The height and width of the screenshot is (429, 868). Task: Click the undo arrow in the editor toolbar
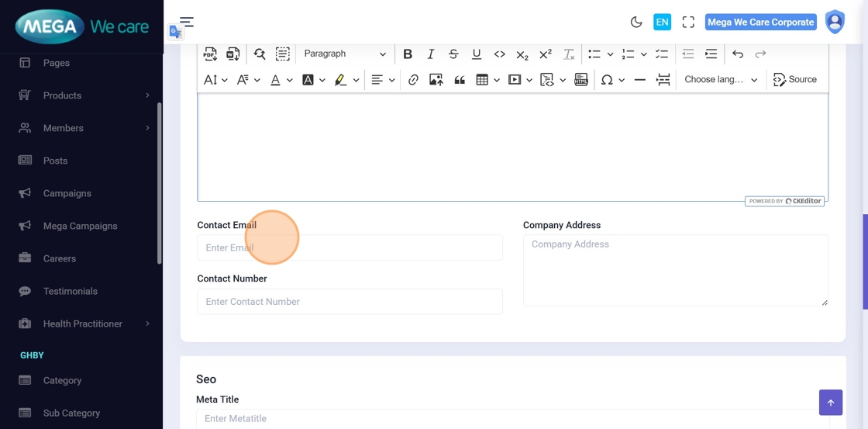point(737,54)
